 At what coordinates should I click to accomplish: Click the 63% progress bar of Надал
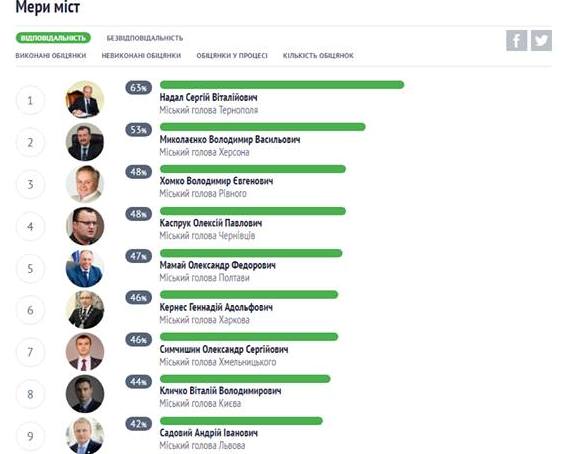(282, 85)
